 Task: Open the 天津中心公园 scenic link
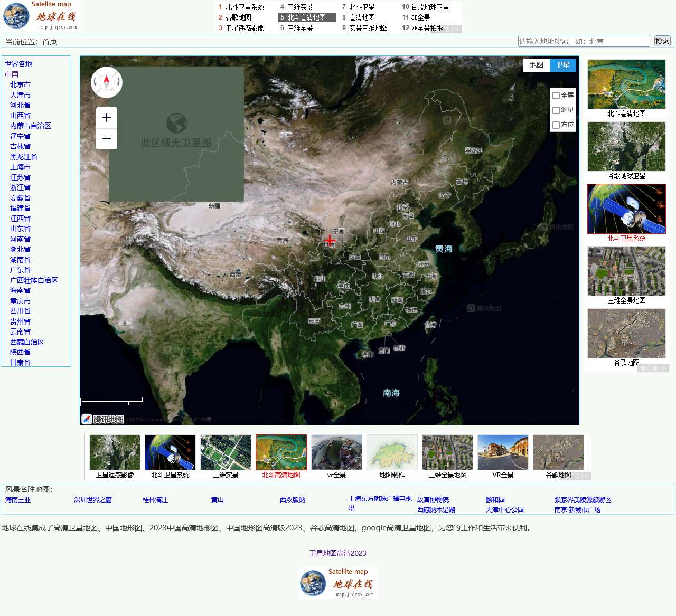[x=505, y=510]
